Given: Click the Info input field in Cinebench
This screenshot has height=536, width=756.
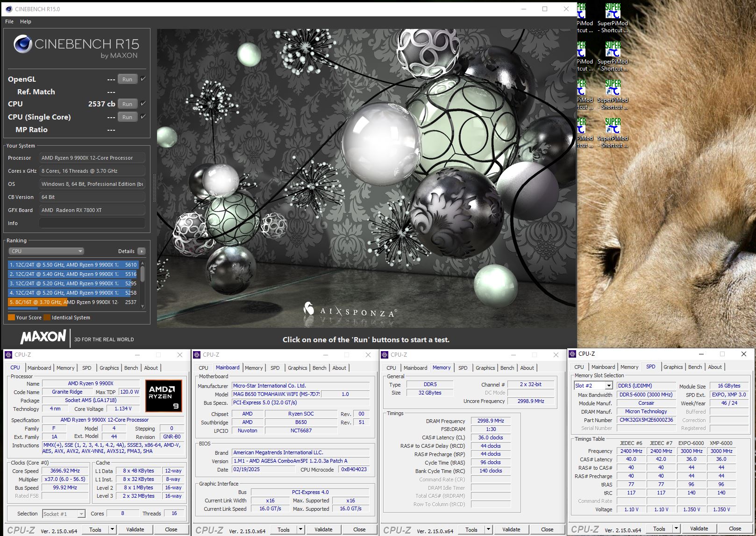Looking at the screenshot, I should click(x=92, y=223).
